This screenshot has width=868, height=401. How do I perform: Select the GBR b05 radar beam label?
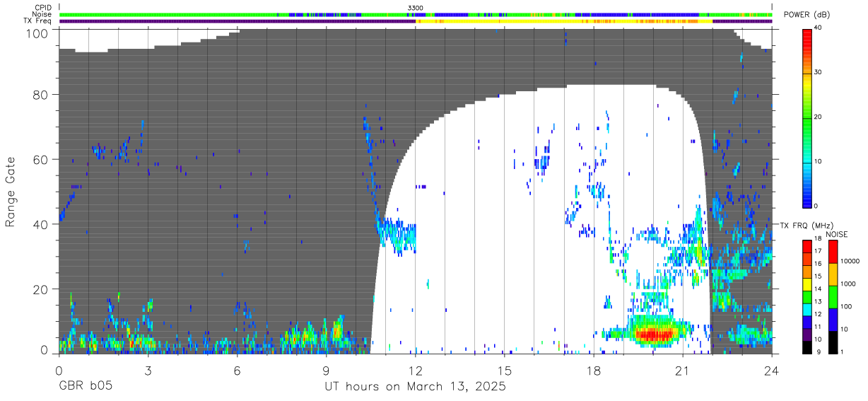(86, 387)
